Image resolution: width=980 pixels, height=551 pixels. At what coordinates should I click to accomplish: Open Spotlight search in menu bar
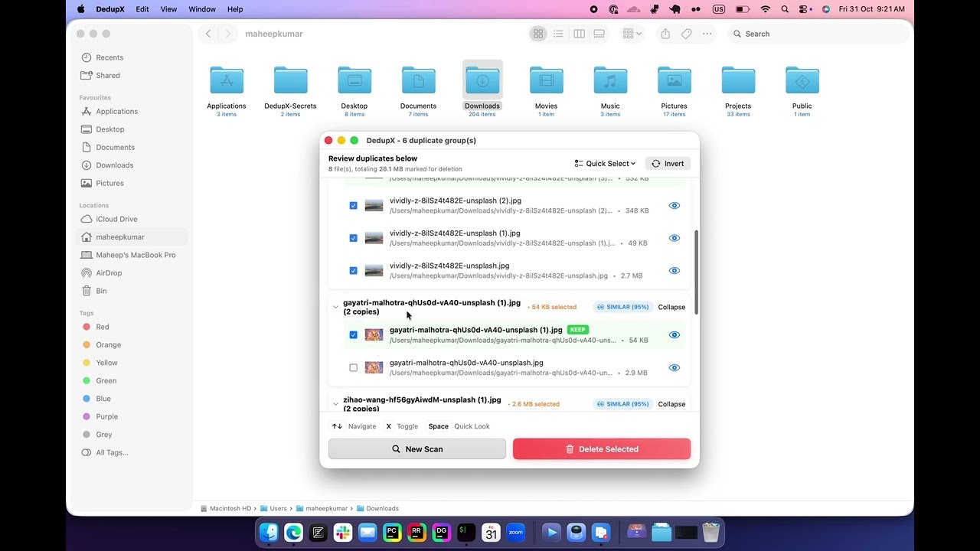click(x=785, y=9)
